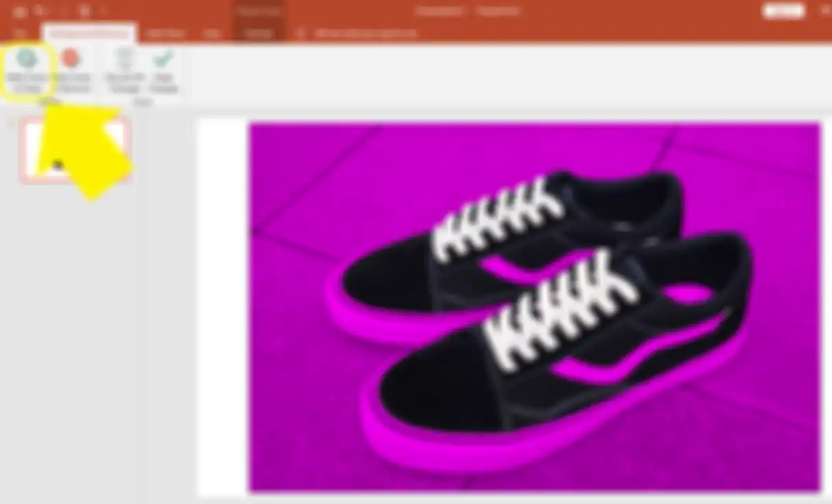
Task: Click the Keep Changes checkmark
Action: [163, 71]
